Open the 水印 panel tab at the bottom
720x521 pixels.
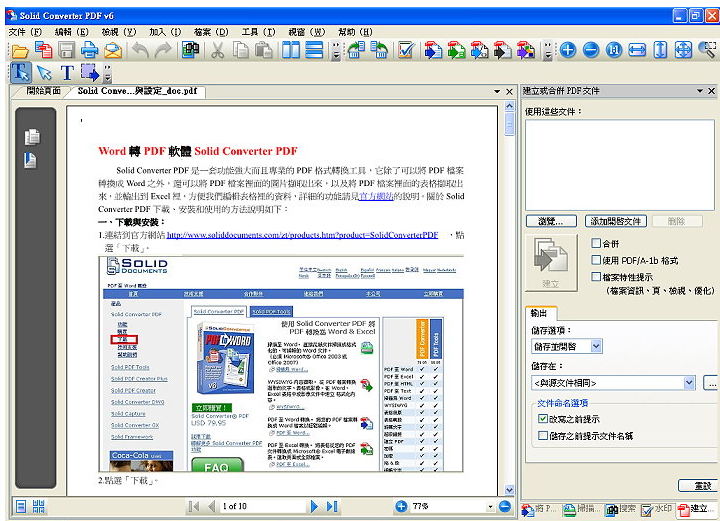click(x=657, y=509)
